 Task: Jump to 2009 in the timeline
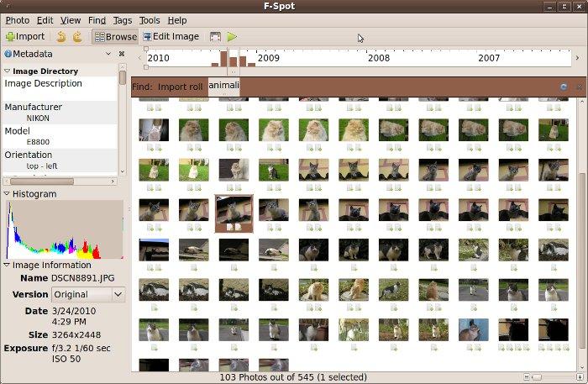click(269, 58)
